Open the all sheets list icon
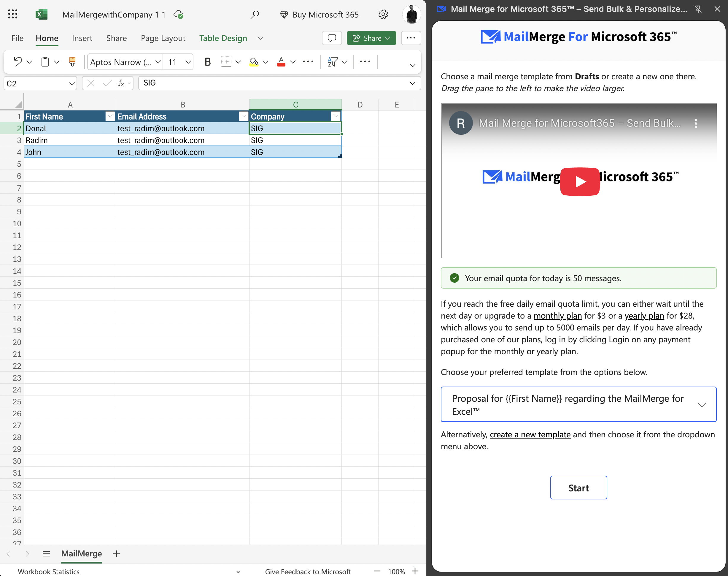Viewport: 728px width, 576px height. pyautogui.click(x=47, y=554)
